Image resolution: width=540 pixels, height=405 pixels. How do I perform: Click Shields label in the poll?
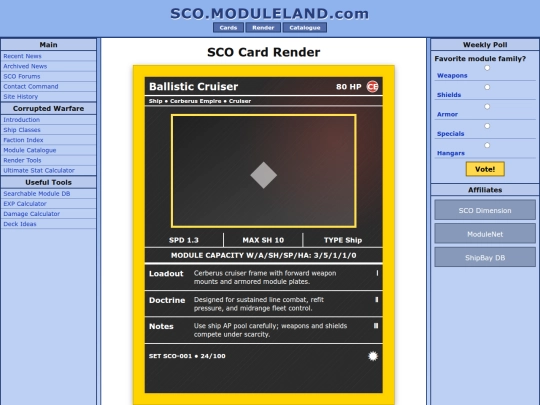click(449, 95)
